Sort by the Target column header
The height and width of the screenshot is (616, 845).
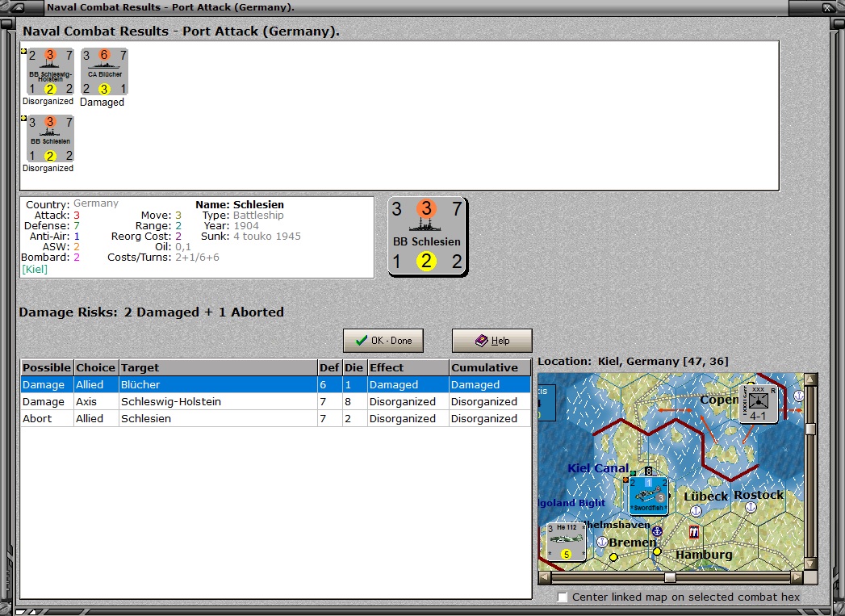point(218,367)
